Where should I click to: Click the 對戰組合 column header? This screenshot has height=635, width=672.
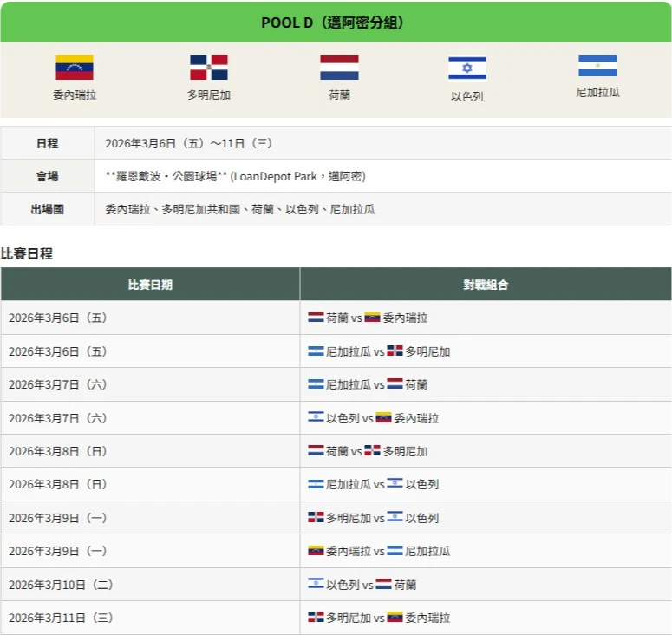point(486,285)
